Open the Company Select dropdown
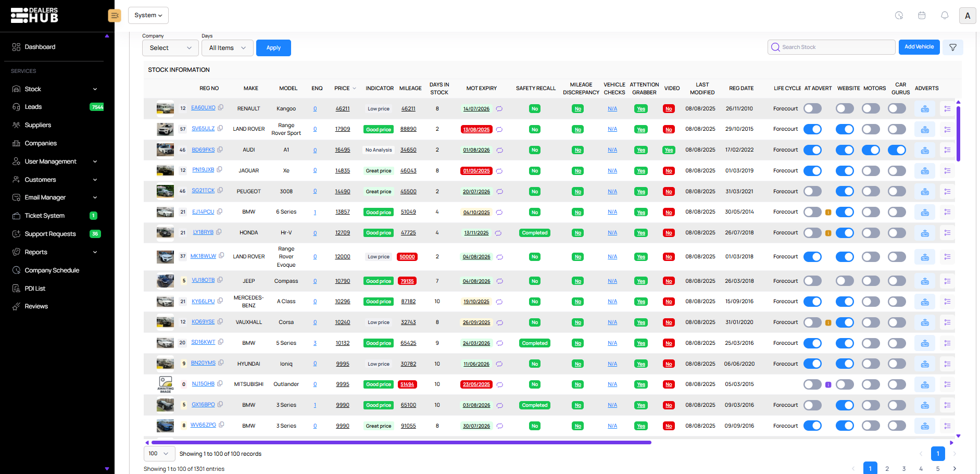 coord(170,48)
